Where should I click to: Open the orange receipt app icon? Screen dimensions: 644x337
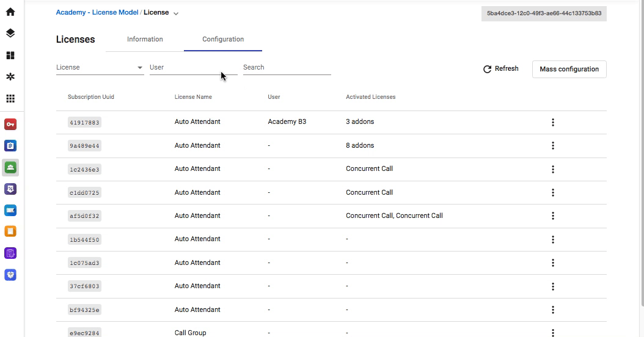coord(10,231)
